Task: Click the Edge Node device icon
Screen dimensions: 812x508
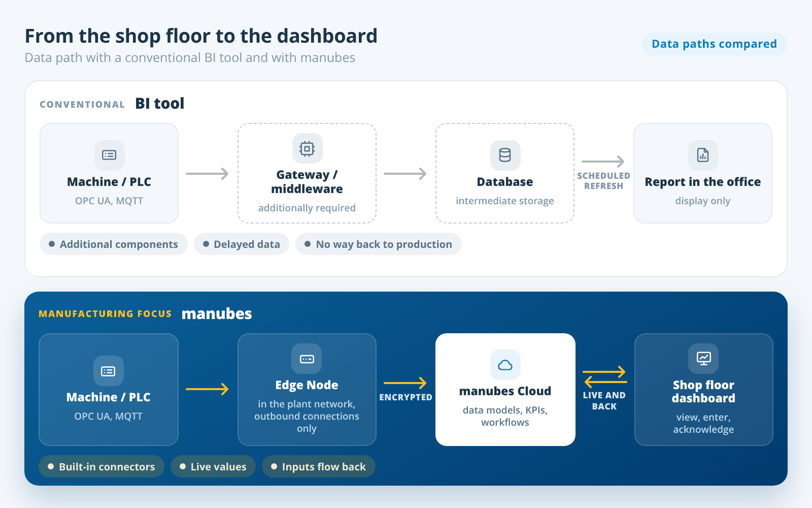Action: (x=307, y=359)
